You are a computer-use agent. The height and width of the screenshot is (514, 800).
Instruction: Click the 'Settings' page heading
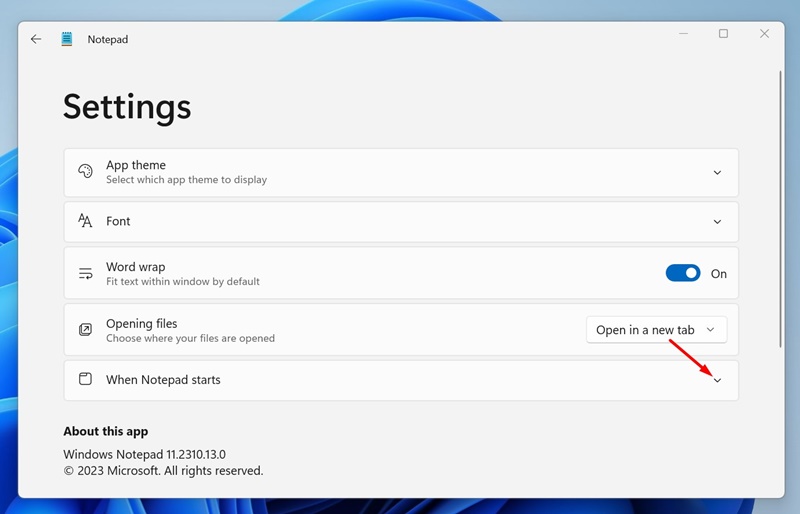(127, 107)
